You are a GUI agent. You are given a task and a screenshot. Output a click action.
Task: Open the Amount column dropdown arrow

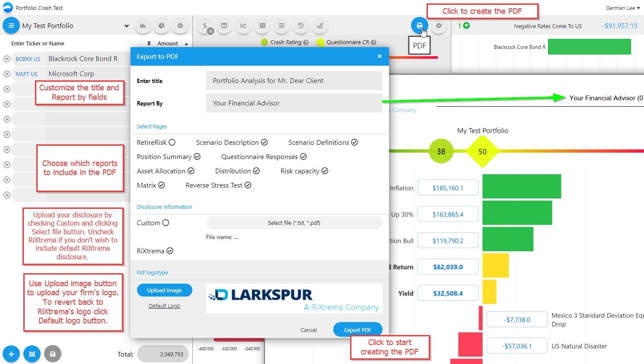(x=186, y=44)
